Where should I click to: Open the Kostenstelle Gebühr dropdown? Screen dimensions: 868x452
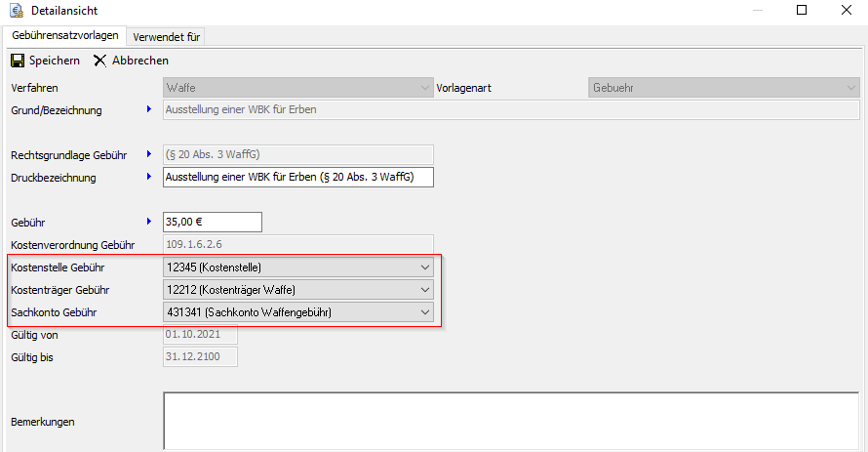(x=424, y=267)
